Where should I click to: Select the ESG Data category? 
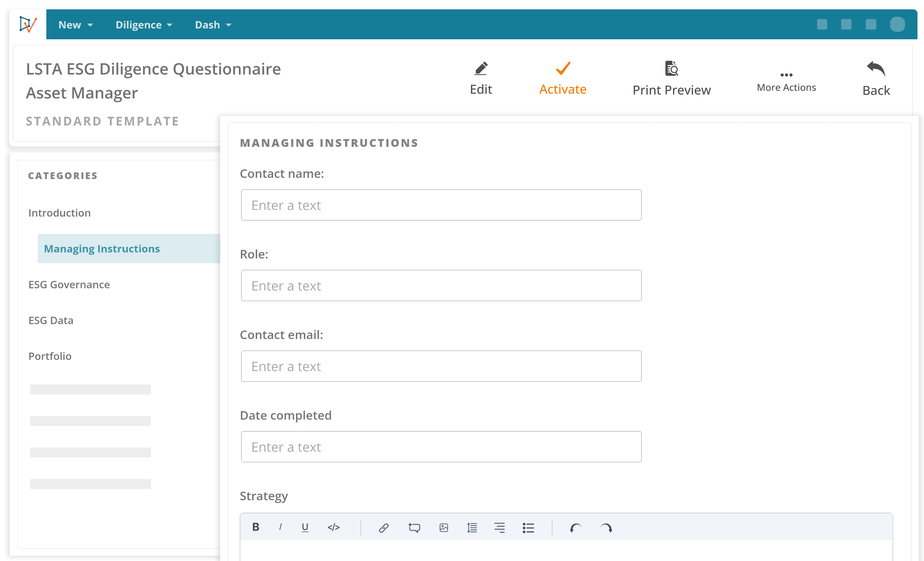(51, 320)
